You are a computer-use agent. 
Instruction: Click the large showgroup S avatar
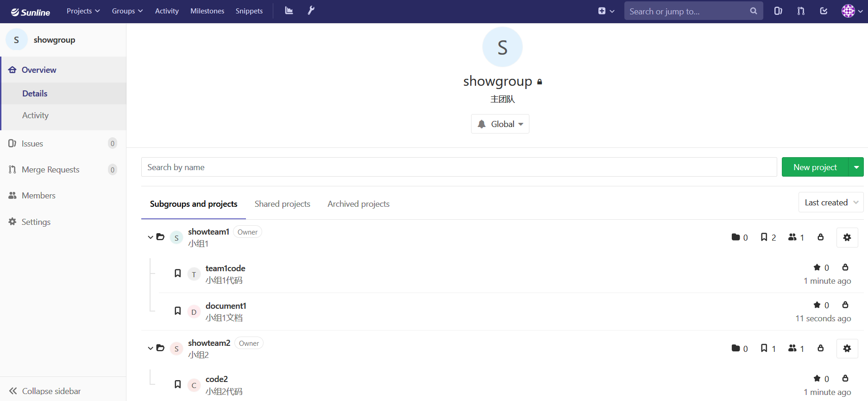(x=503, y=47)
